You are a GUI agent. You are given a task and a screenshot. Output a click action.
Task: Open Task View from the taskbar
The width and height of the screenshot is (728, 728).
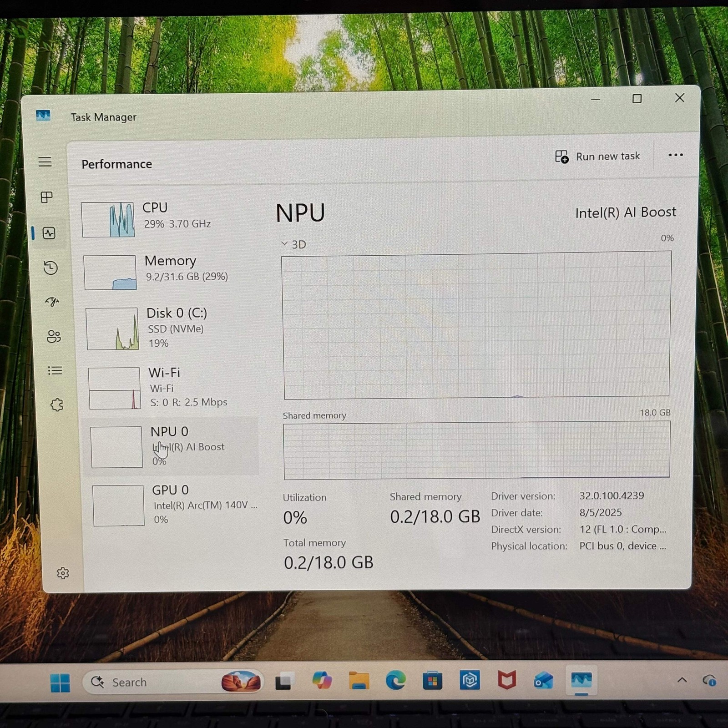[284, 681]
